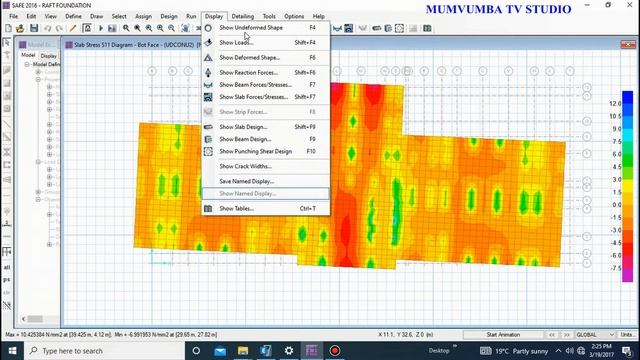Screen dimensions: 640x360
Task: Click the 'ps' previous selection sidebar button
Action: pos(7,280)
